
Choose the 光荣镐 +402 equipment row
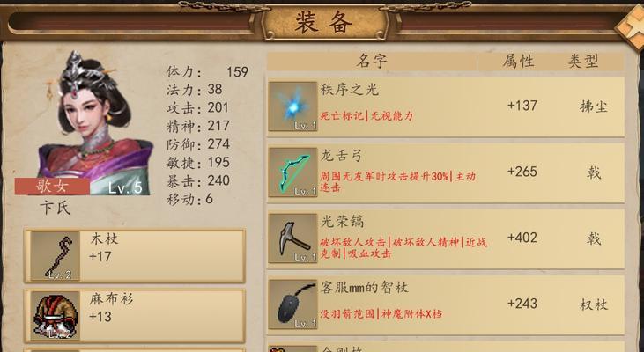446,238
